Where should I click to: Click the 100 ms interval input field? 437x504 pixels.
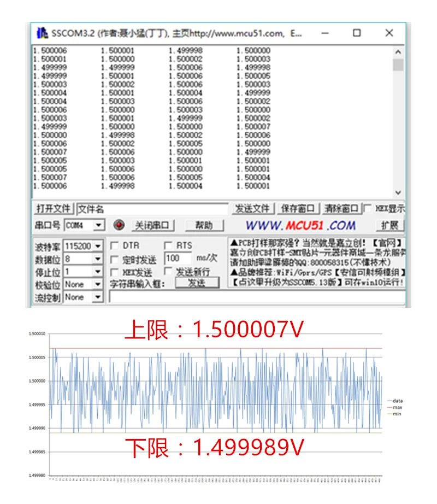tap(178, 258)
